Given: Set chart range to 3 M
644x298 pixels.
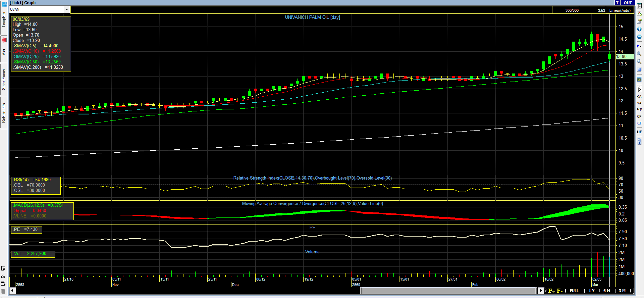Looking at the screenshot, I should 622,291.
